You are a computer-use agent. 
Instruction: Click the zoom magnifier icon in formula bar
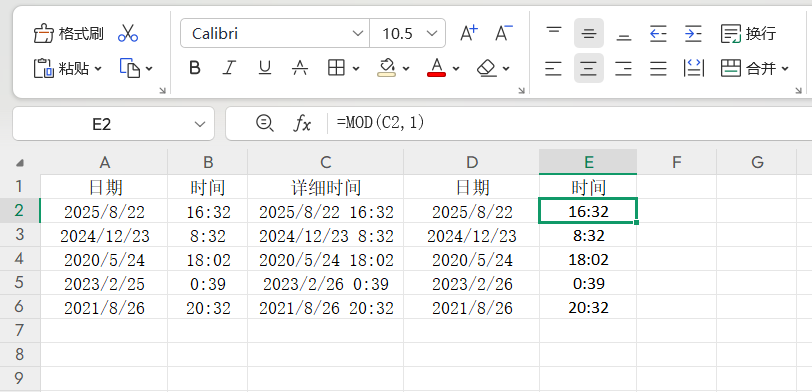[265, 123]
